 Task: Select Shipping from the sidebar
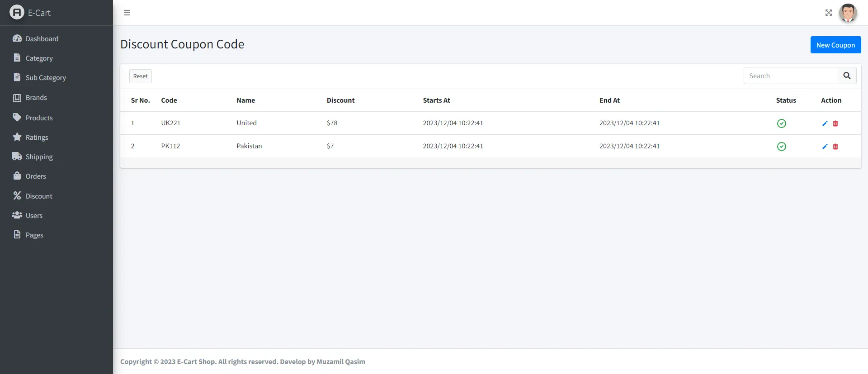[39, 157]
